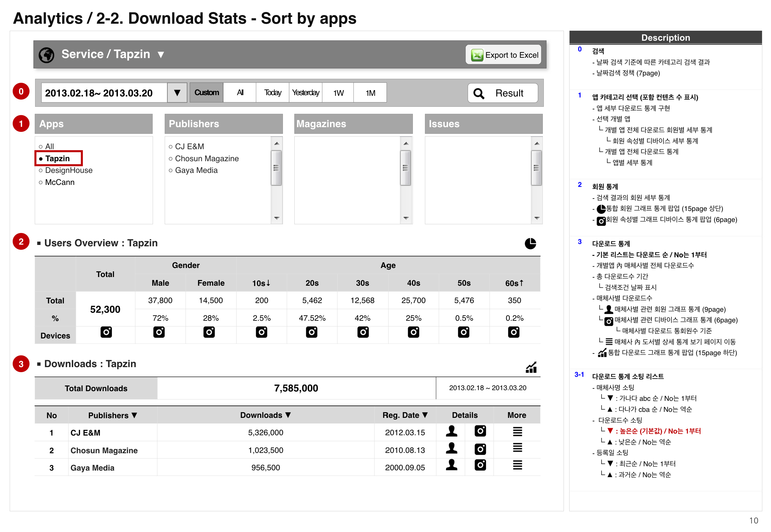Switch to 1M date range tab
This screenshot has height=532, width=771.
coord(370,93)
